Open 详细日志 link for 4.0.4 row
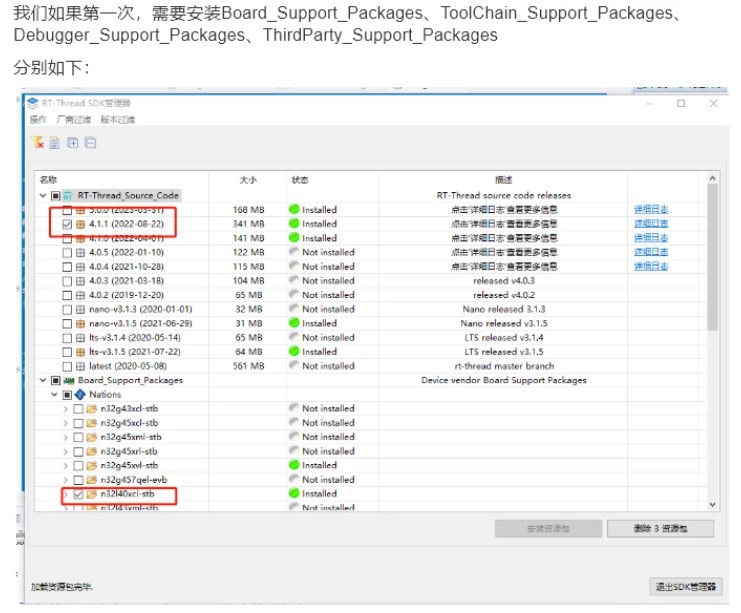The height and width of the screenshot is (613, 741). [x=651, y=266]
